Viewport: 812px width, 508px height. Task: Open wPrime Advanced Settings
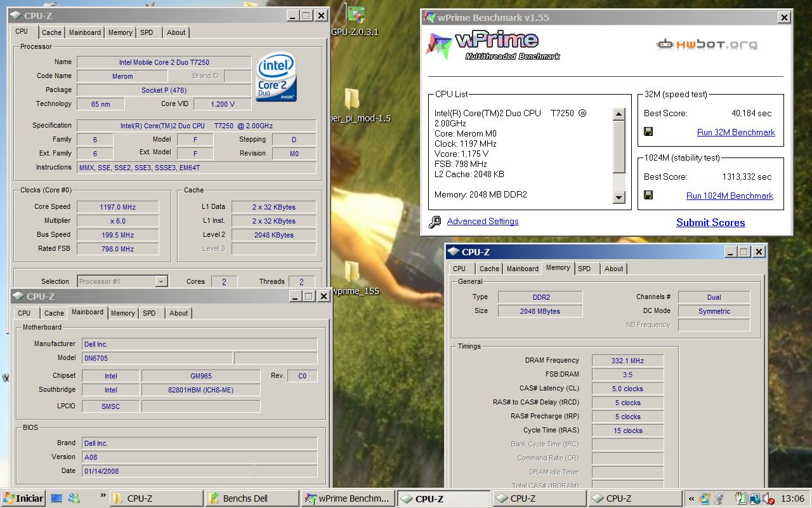[x=483, y=222]
